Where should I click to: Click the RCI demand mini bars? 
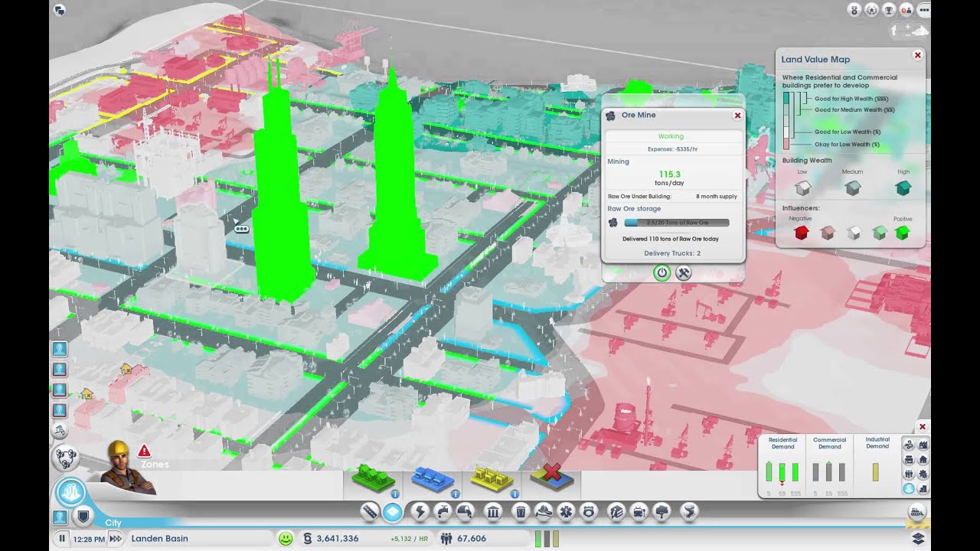(547, 539)
